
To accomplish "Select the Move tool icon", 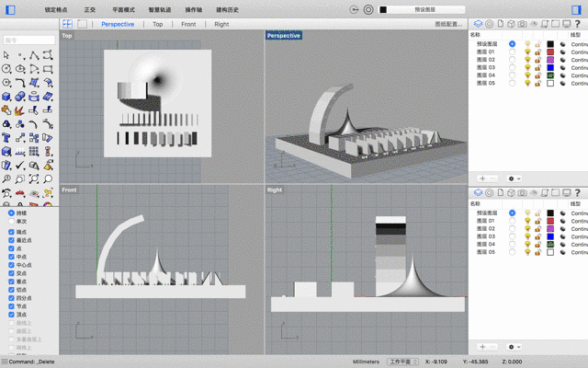I will coord(20,138).
